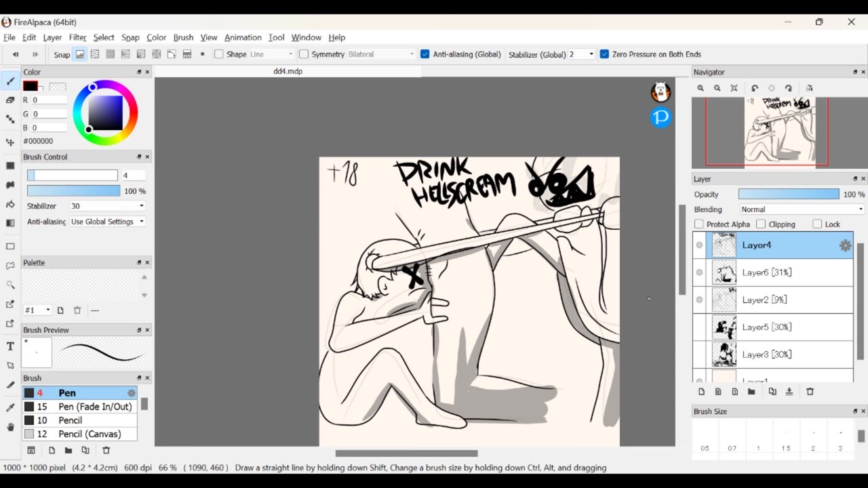Click the Undo arrow in the toolbar

click(15, 54)
